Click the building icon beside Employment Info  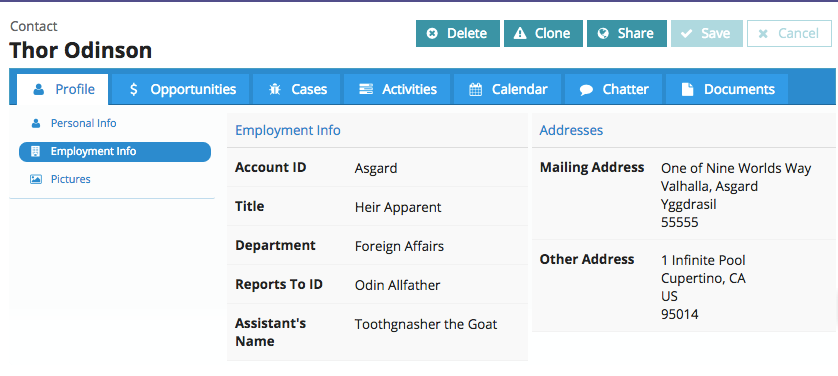(x=36, y=152)
